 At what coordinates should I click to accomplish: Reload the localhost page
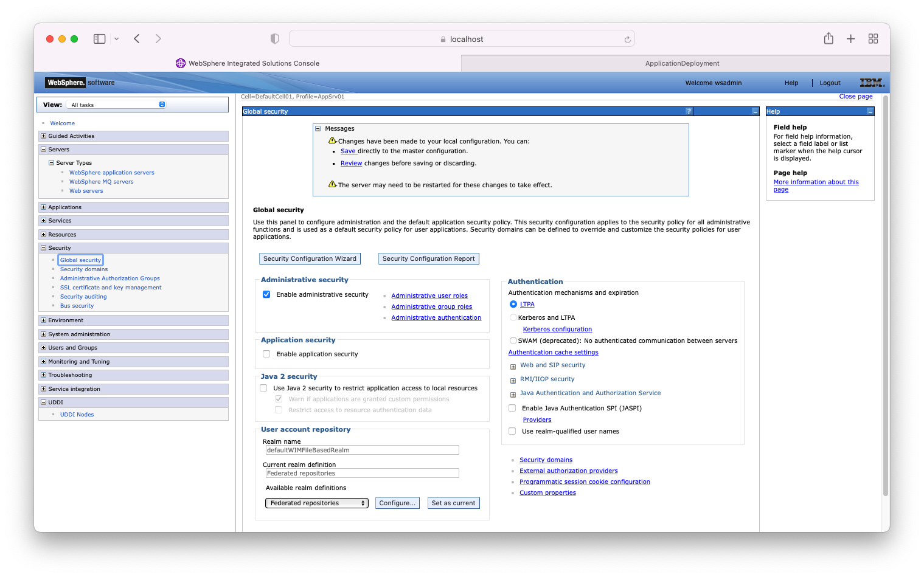pos(627,40)
